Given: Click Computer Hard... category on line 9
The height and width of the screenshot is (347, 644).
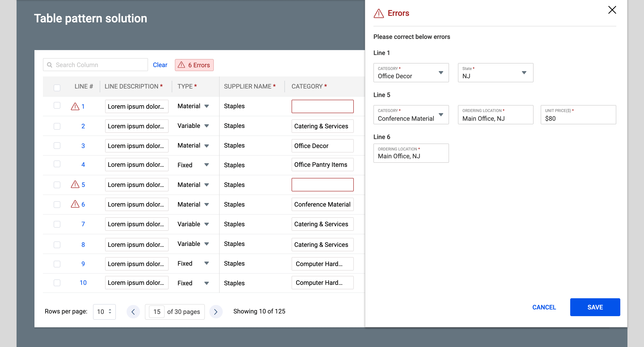Looking at the screenshot, I should tap(322, 264).
